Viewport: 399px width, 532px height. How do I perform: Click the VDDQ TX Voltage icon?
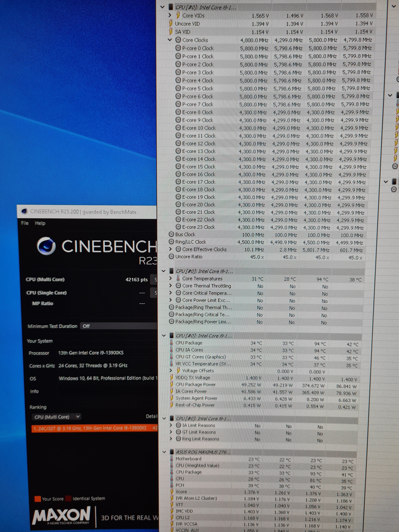[x=172, y=377]
